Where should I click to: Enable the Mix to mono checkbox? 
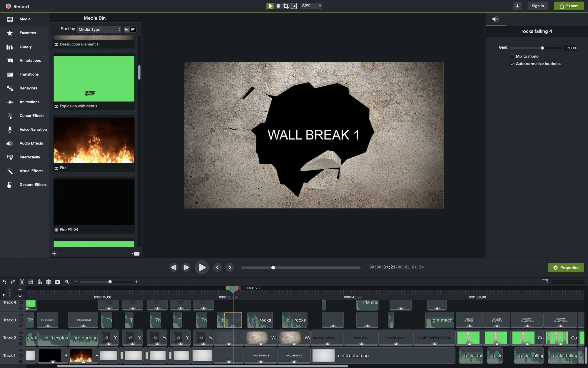pyautogui.click(x=512, y=57)
